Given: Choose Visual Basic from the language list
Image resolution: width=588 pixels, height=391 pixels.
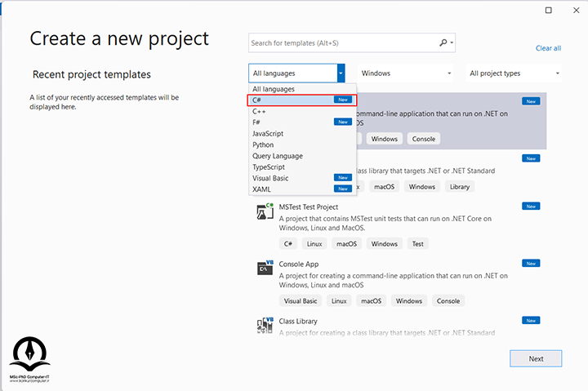Looking at the screenshot, I should [302, 178].
